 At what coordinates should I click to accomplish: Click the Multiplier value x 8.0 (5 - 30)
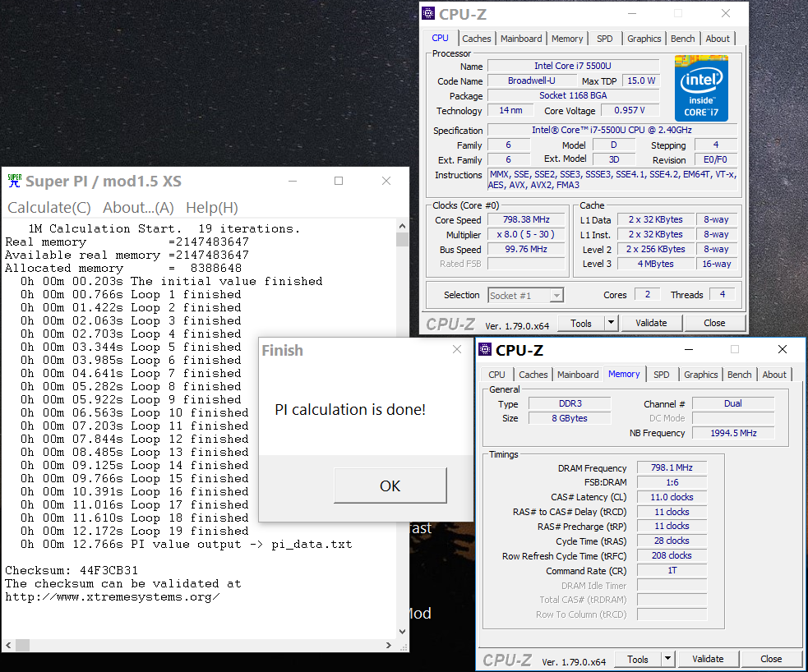(x=526, y=234)
